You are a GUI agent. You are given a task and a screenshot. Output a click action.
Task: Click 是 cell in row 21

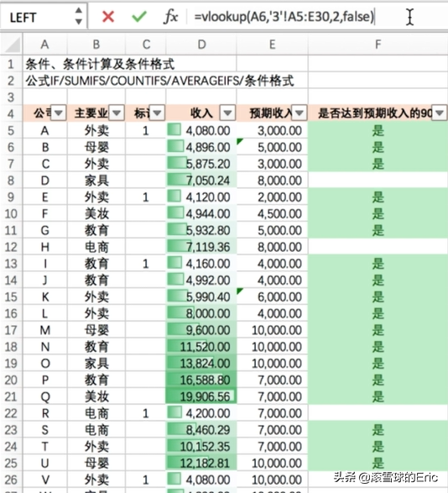tap(378, 396)
